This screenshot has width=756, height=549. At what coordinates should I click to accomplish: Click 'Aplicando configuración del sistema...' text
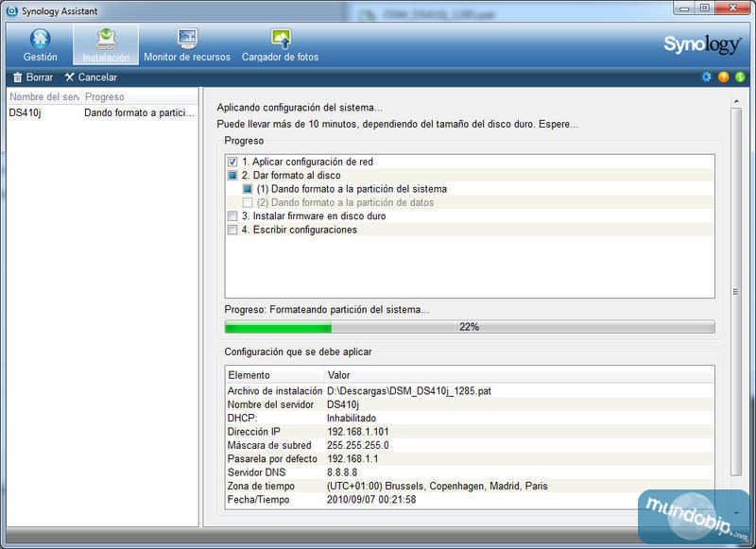pyautogui.click(x=300, y=108)
